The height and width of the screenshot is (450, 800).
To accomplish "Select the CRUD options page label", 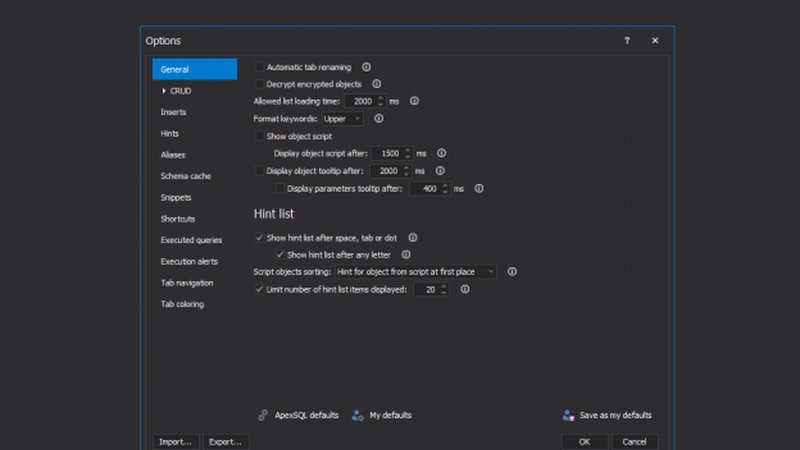I will click(x=181, y=91).
